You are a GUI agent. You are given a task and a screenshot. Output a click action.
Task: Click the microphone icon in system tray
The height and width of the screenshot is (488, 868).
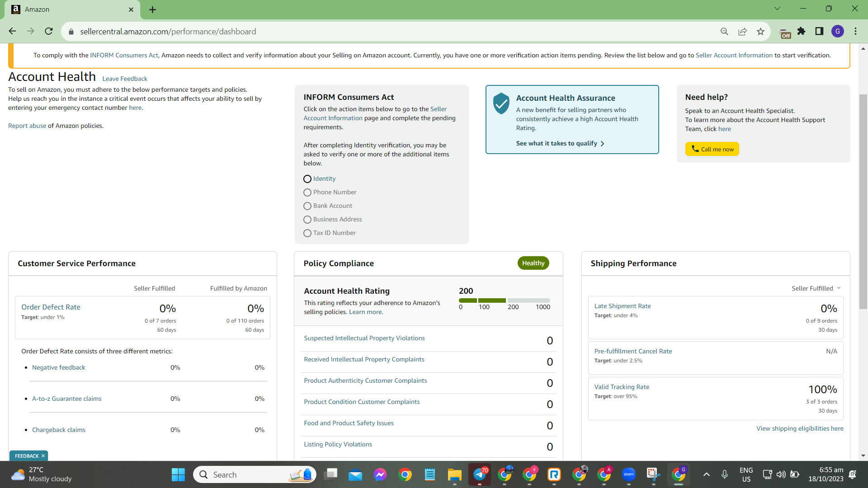click(725, 474)
